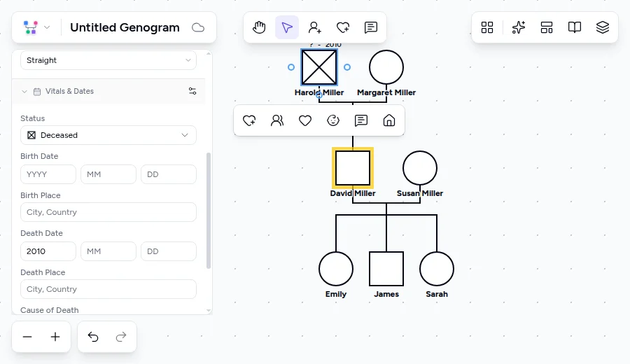This screenshot has width=630, height=364.
Task: Open Vitals & Dates settings sliders icon
Action: click(x=192, y=91)
